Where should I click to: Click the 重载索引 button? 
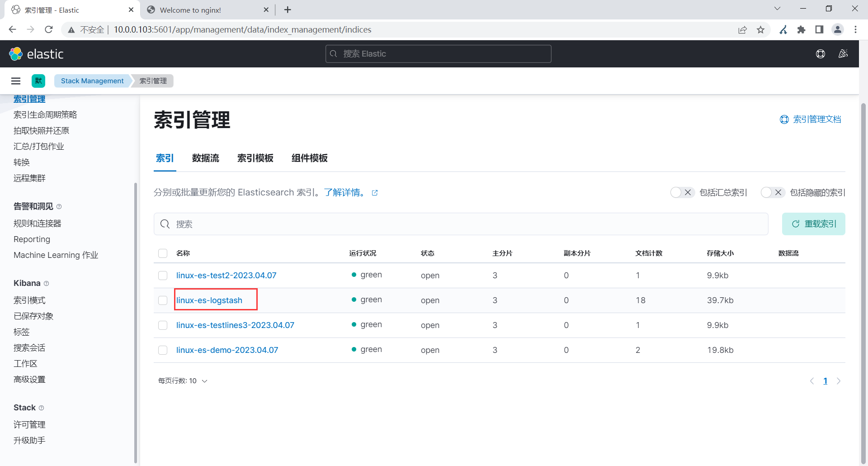(814, 224)
